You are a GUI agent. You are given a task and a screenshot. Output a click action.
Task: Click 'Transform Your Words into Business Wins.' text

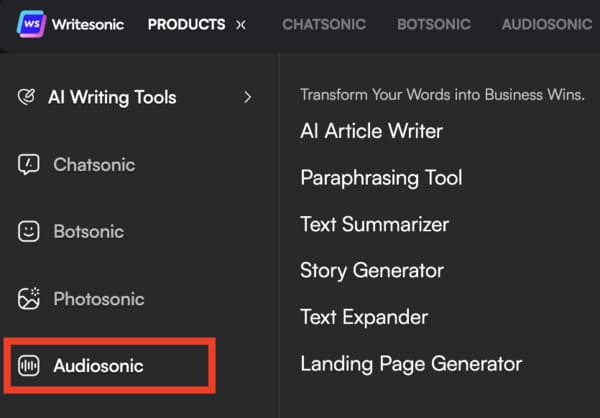(x=442, y=95)
